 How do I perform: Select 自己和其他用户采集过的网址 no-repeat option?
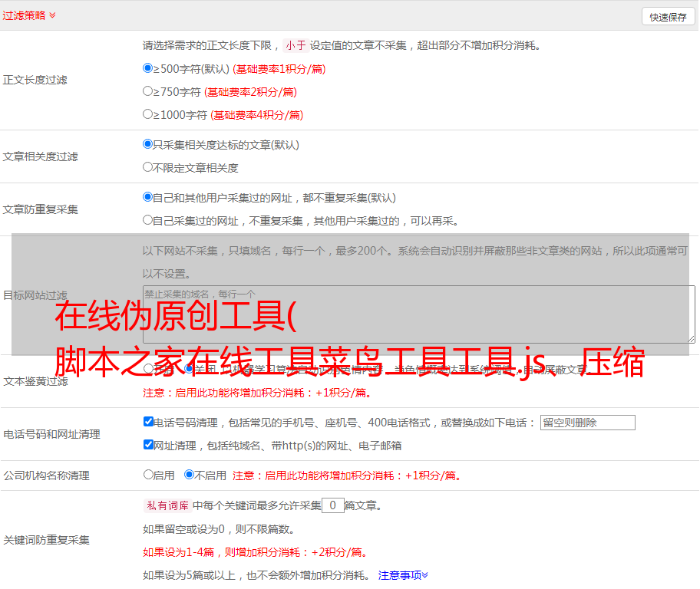pyautogui.click(x=148, y=197)
